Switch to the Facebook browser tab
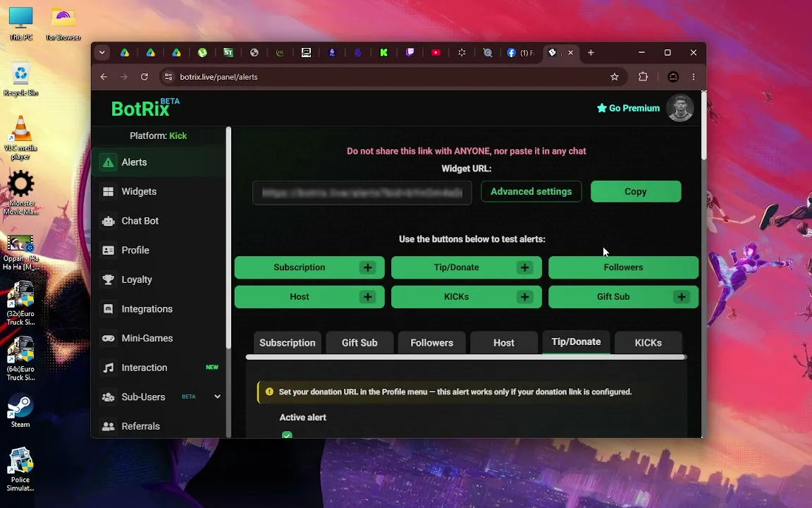Screen dimensions: 812x508 522,52
